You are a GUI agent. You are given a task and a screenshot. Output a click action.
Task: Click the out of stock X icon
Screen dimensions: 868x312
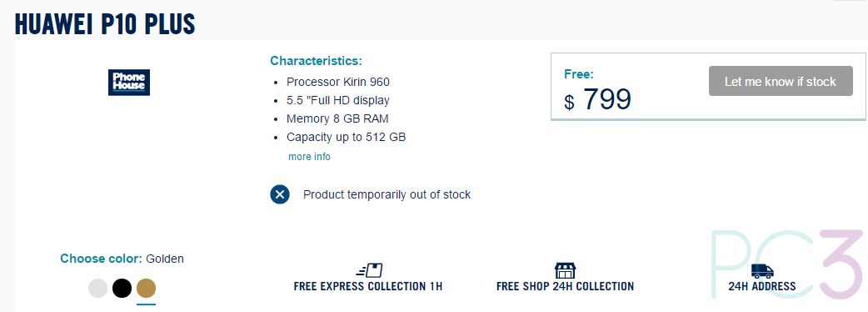pyautogui.click(x=280, y=194)
